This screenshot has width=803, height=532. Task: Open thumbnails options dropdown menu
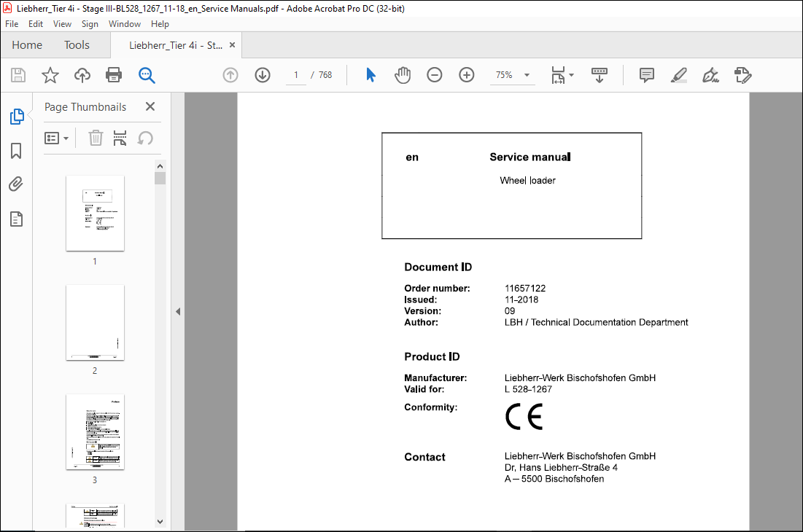pyautogui.click(x=56, y=138)
